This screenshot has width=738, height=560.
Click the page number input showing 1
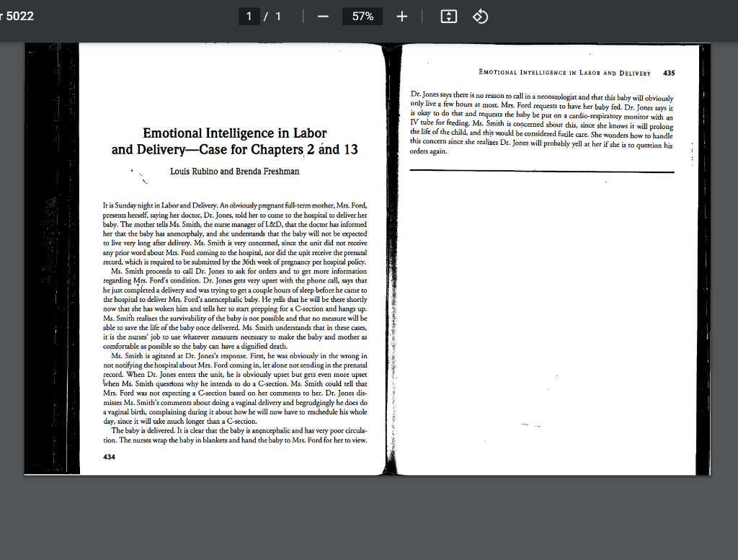(x=251, y=16)
